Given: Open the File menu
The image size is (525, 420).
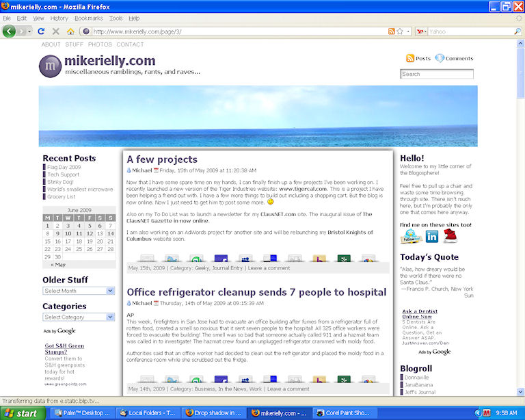Looking at the screenshot, I should coord(7,18).
